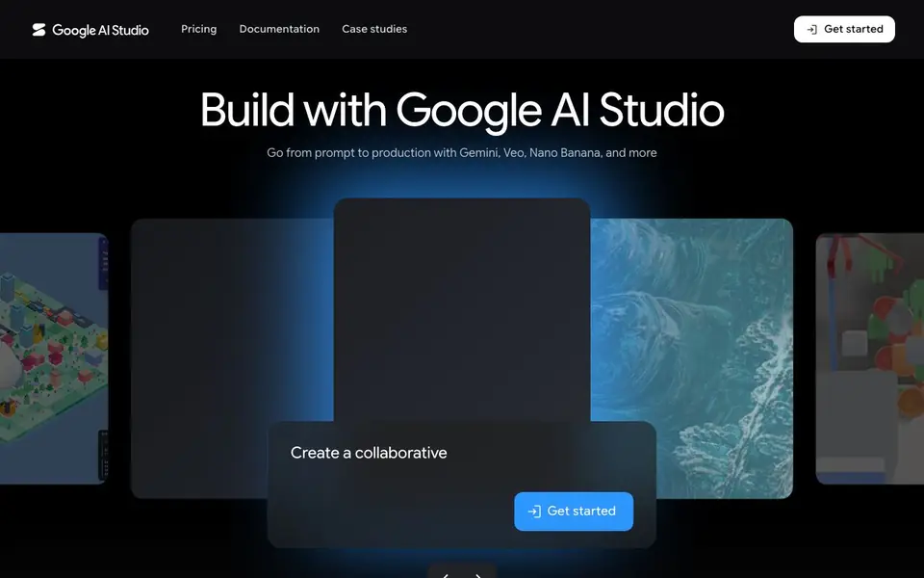The image size is (924, 578).
Task: Go to Documentation
Action: 279,29
